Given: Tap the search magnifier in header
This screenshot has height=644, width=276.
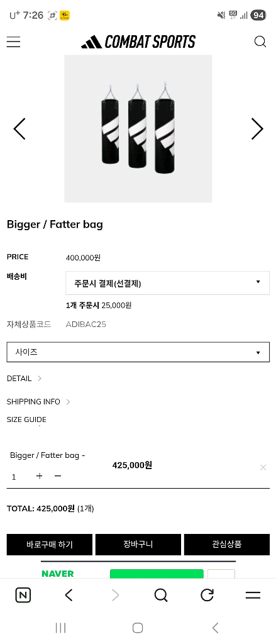Looking at the screenshot, I should [x=260, y=42].
